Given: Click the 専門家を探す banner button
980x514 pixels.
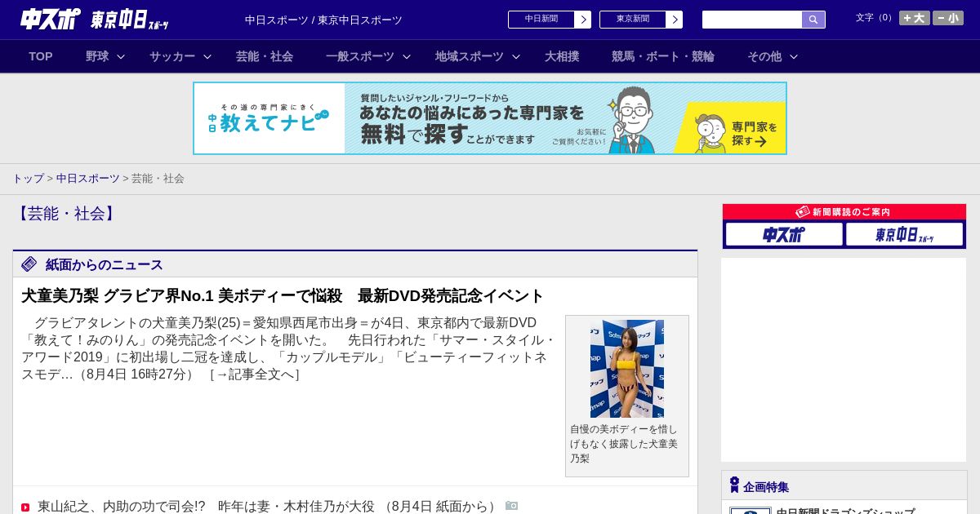Looking at the screenshot, I should tap(729, 128).
